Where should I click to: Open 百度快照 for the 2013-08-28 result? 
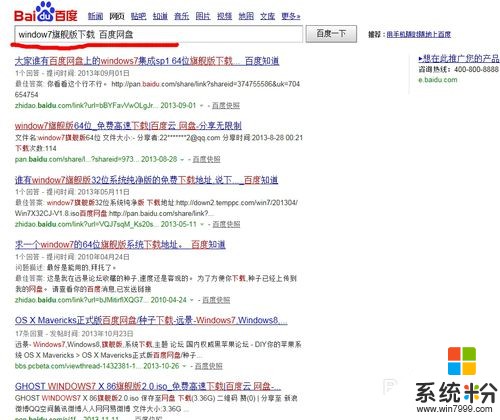coord(206,160)
